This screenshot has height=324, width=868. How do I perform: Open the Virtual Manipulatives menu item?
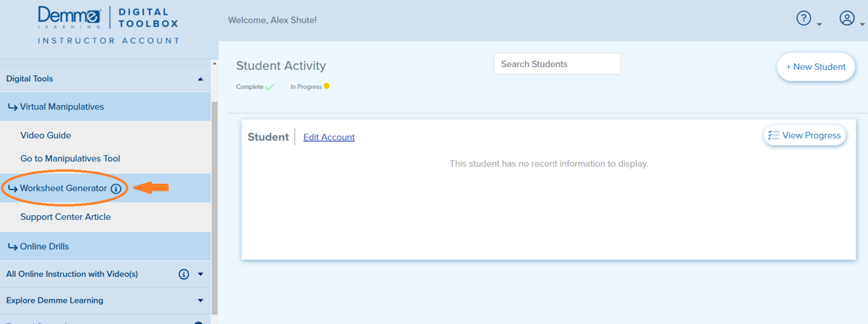62,107
